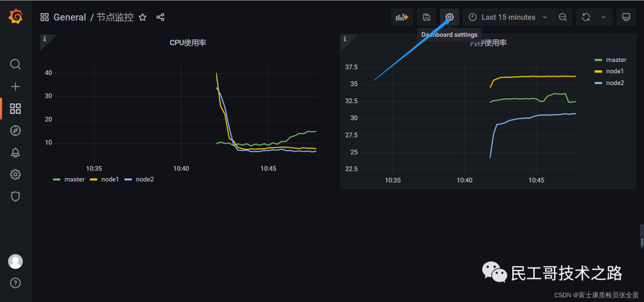644x302 pixels.
Task: Star the 节点监控 dashboard
Action: pyautogui.click(x=143, y=17)
